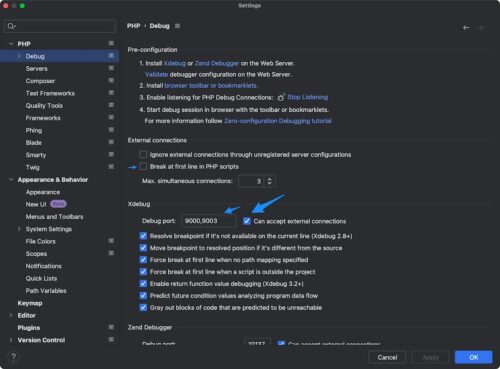
Task: Uncheck Gray out unreachable code blocks
Action: pos(143,307)
